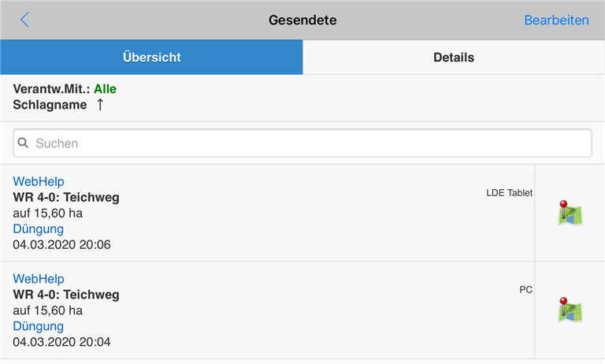Go back using the top-left chevron

point(25,20)
